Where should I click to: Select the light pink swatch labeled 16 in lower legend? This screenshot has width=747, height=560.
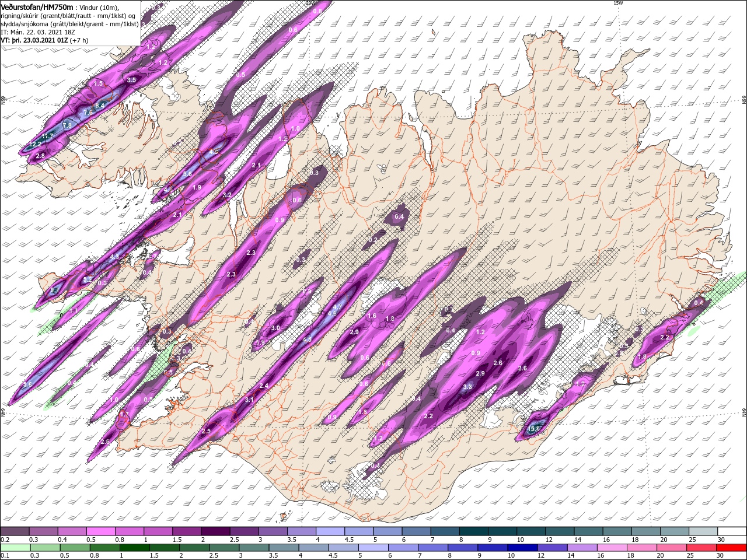(612, 548)
